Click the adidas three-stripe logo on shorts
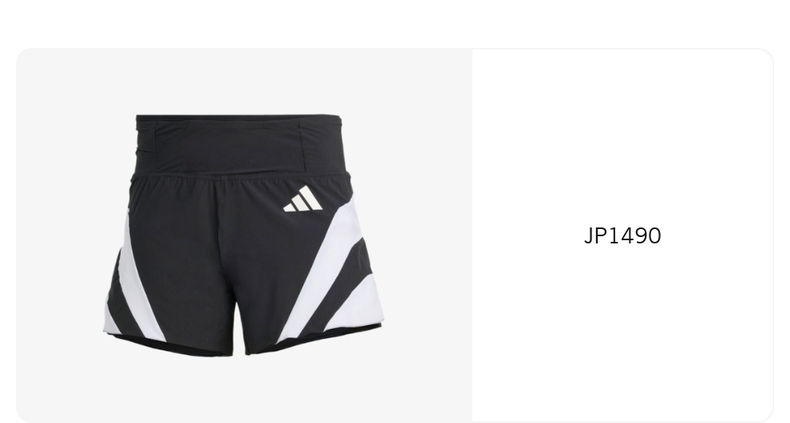 click(303, 198)
